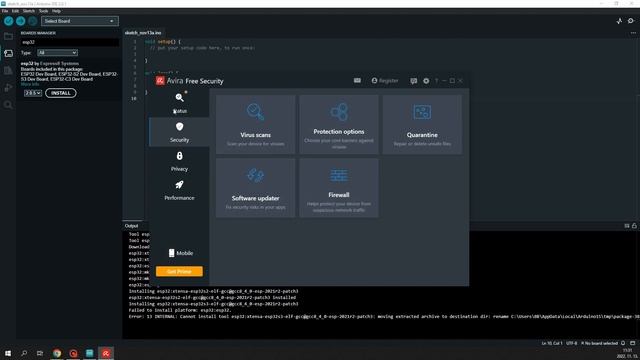Open Task View on the taskbar

pos(40,353)
